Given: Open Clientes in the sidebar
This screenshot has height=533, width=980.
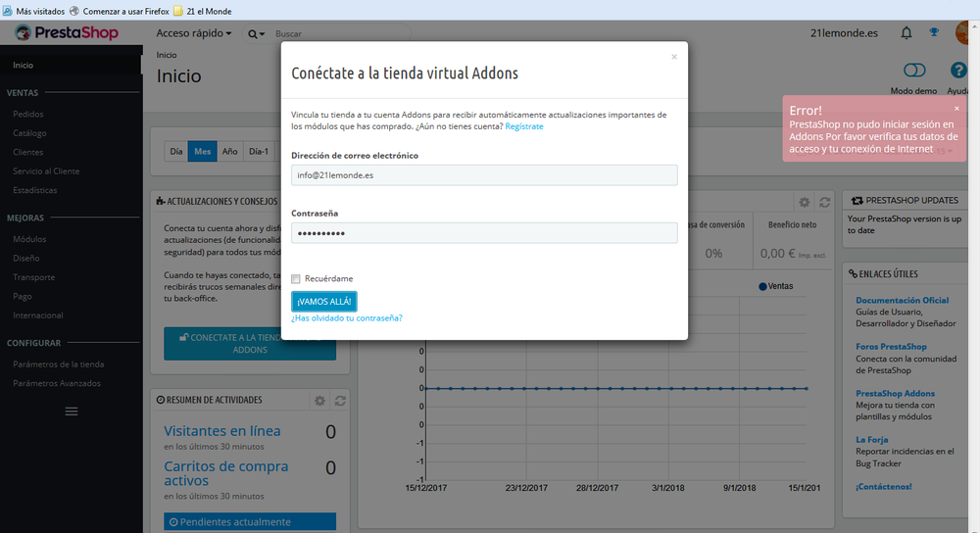Looking at the screenshot, I should tap(28, 152).
